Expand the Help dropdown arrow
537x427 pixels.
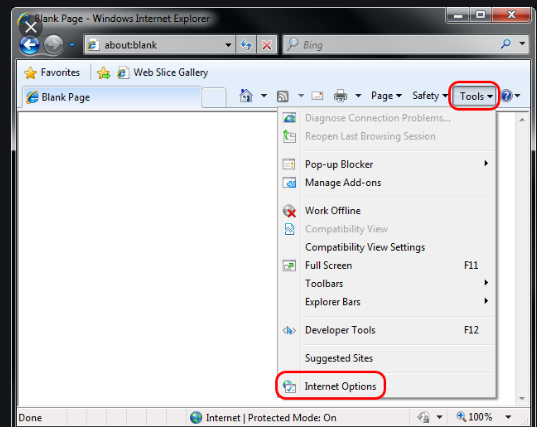click(517, 96)
